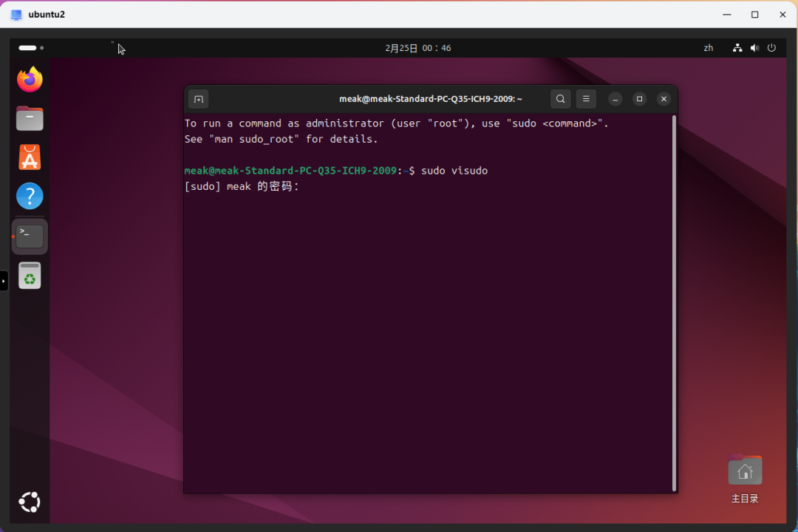Click the Activities pill in top bar

[x=31, y=48]
